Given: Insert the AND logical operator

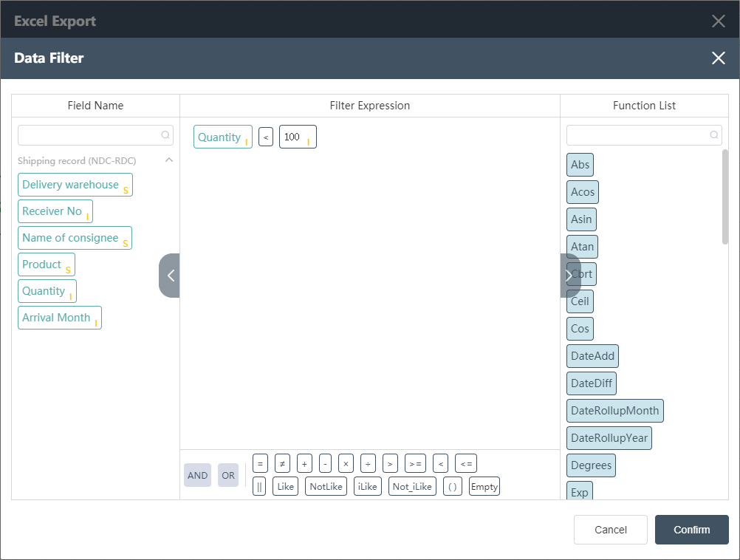Looking at the screenshot, I should (197, 475).
